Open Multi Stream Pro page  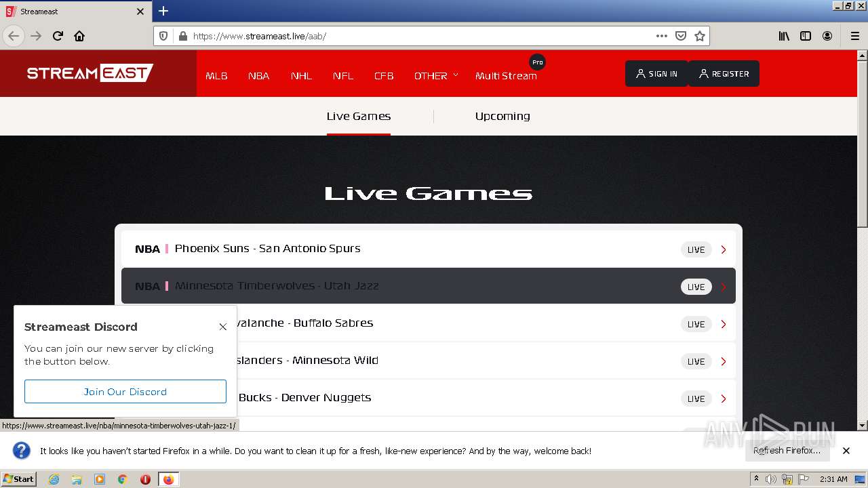click(506, 75)
